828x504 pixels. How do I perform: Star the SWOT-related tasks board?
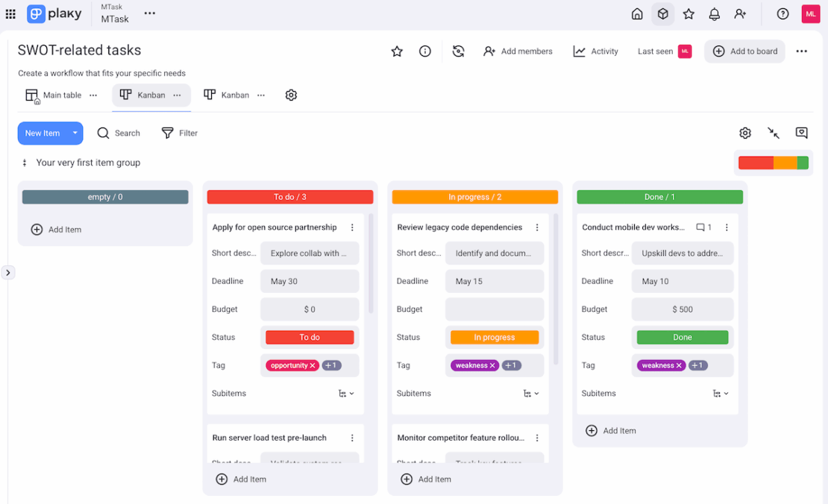(397, 51)
